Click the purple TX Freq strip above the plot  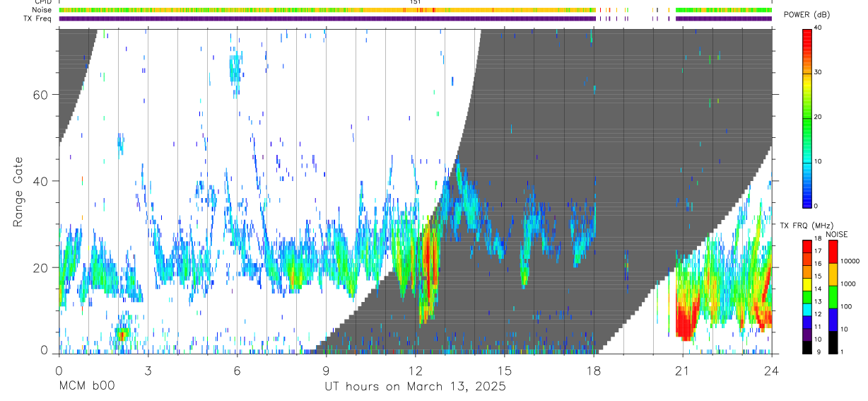tap(327, 18)
